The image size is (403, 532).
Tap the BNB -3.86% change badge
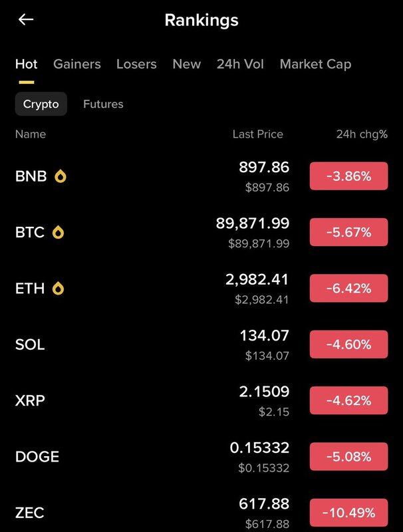click(348, 176)
